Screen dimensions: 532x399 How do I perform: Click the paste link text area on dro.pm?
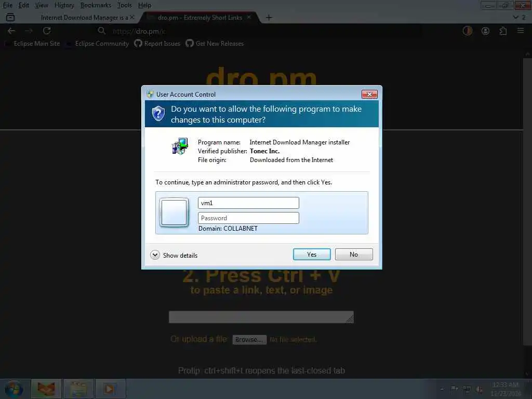(x=261, y=317)
